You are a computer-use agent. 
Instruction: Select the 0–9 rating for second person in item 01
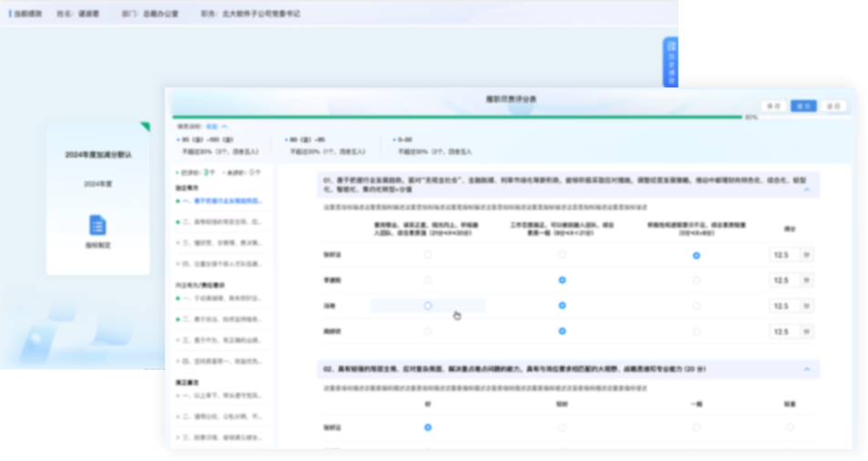click(697, 280)
